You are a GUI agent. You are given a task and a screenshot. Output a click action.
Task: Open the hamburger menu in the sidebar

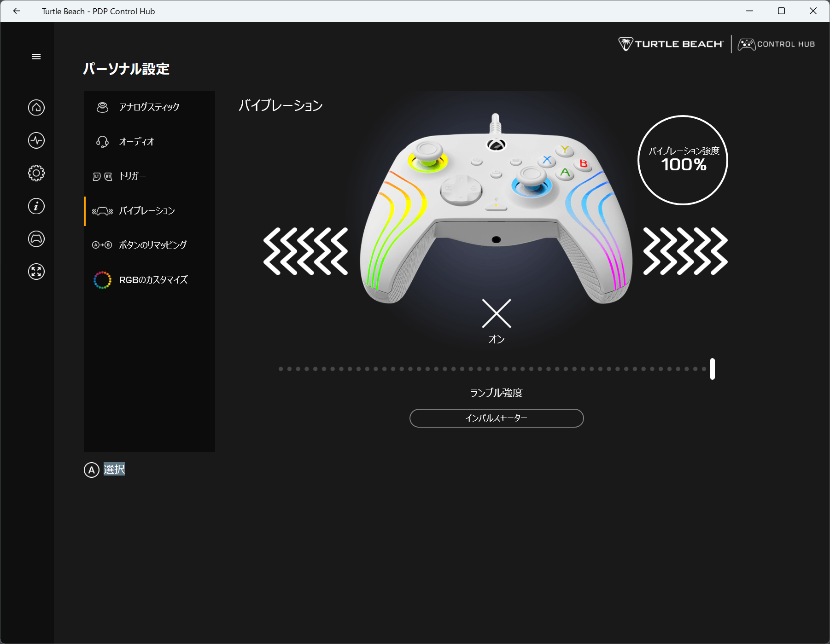[36, 57]
